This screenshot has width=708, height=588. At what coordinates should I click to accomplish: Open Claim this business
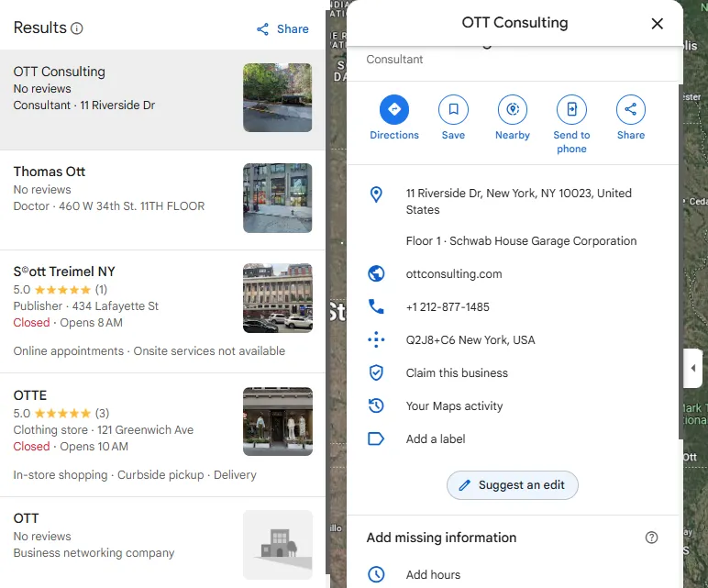coord(457,373)
